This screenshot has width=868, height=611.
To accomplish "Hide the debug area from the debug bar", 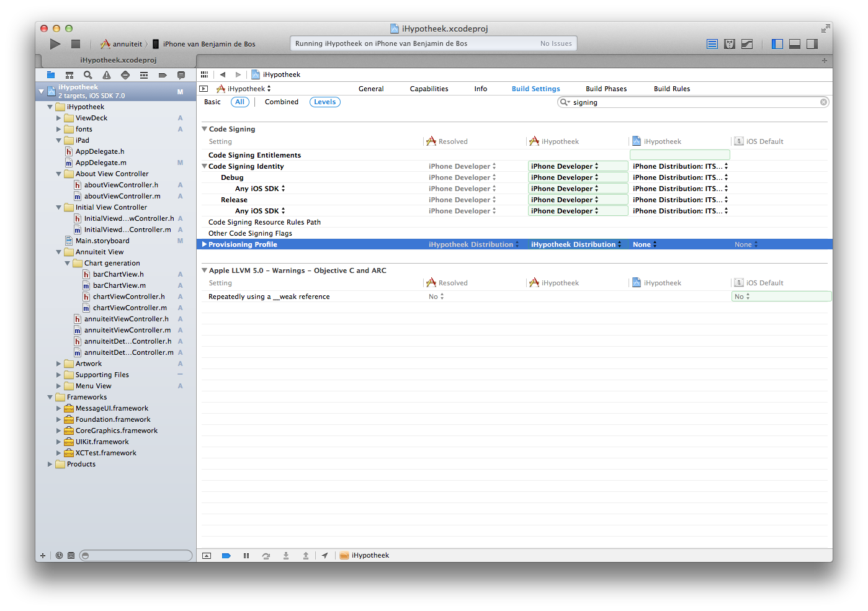I will (x=207, y=556).
